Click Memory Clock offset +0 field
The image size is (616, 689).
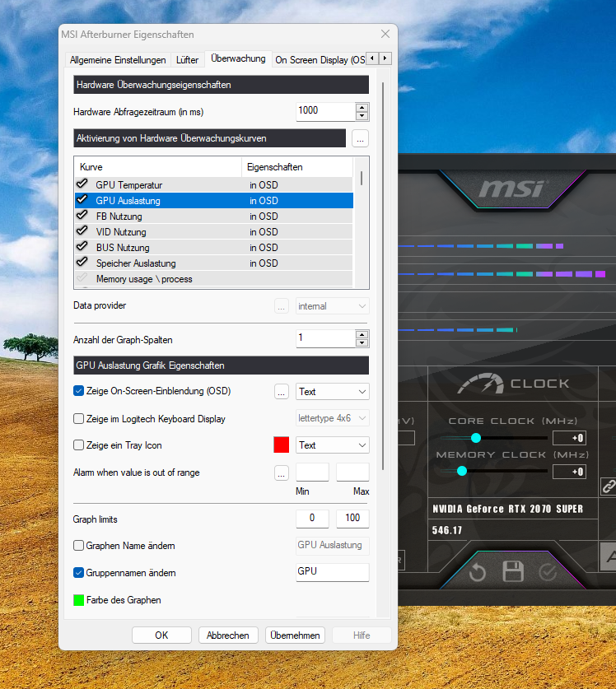point(569,472)
